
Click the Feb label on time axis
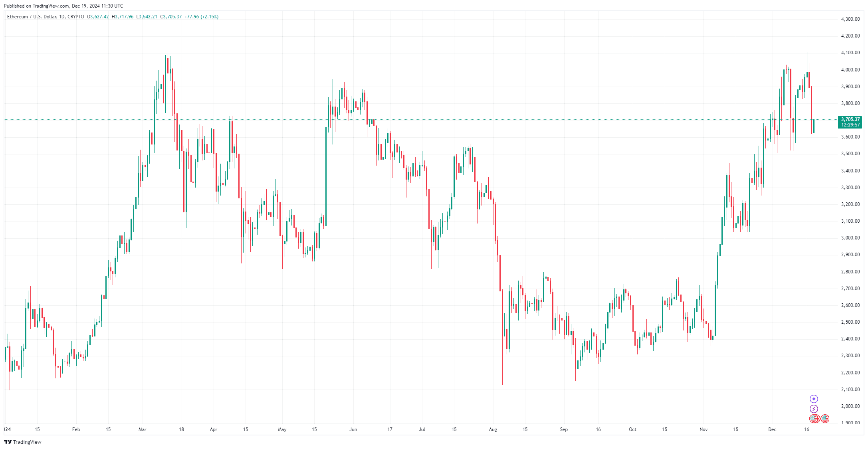click(x=76, y=429)
